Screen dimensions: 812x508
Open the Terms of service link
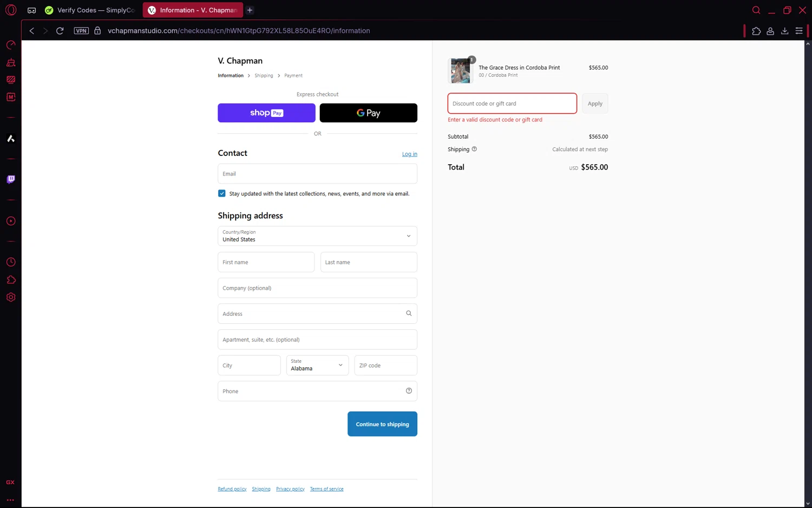[x=326, y=489]
